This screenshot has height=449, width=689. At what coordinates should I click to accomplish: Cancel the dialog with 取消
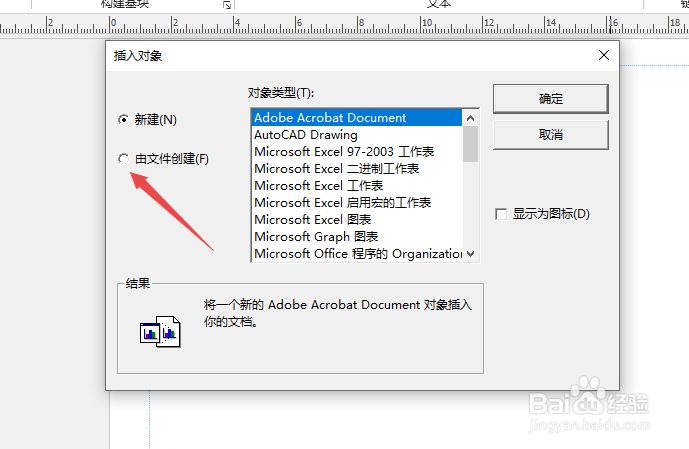(551, 135)
